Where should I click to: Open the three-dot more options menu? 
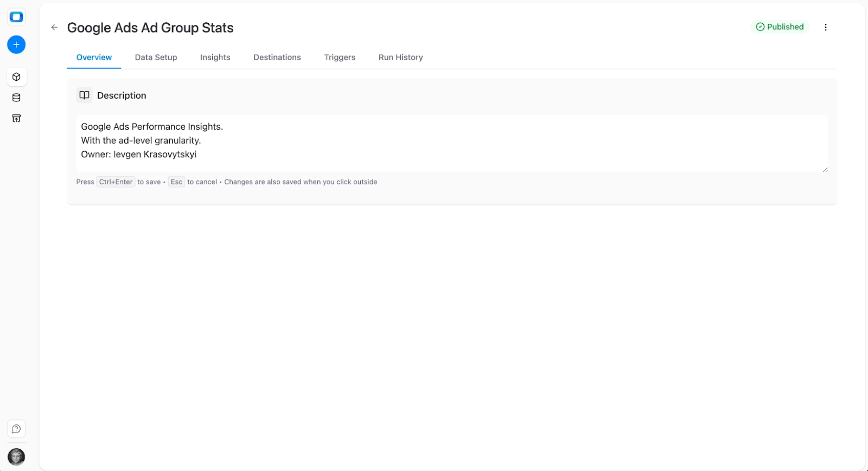[826, 27]
